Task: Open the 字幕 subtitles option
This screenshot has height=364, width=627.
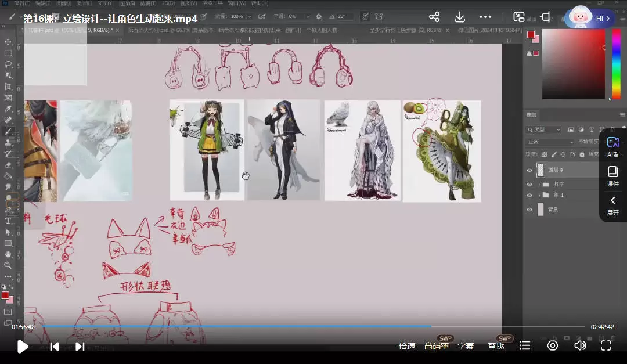Action: coord(466,346)
